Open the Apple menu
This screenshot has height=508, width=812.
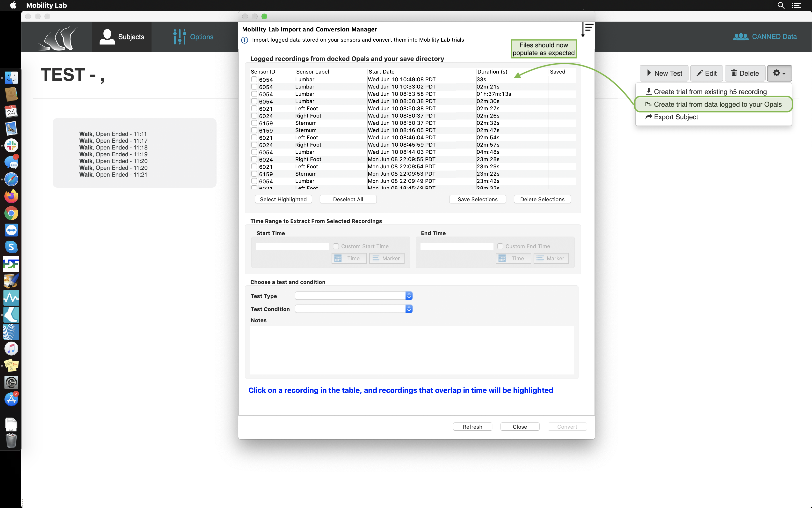click(13, 5)
